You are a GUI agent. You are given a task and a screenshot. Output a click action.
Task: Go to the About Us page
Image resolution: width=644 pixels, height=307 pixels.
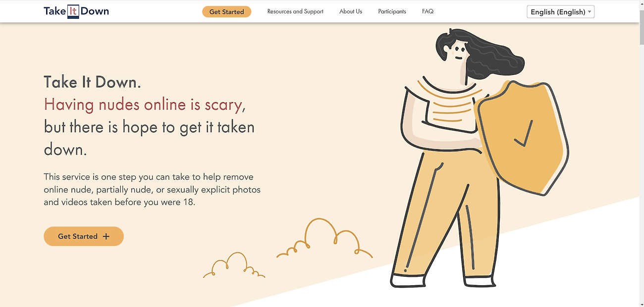(x=351, y=11)
